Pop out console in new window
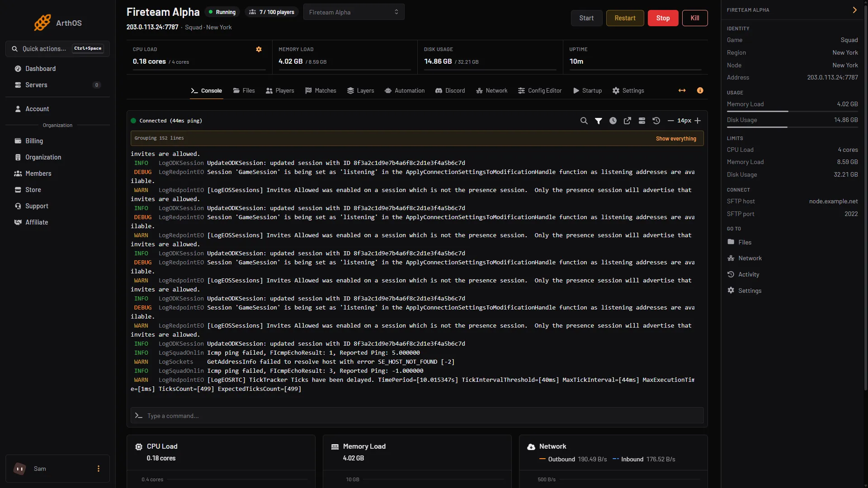Screen dimensions: 868x488 point(627,121)
